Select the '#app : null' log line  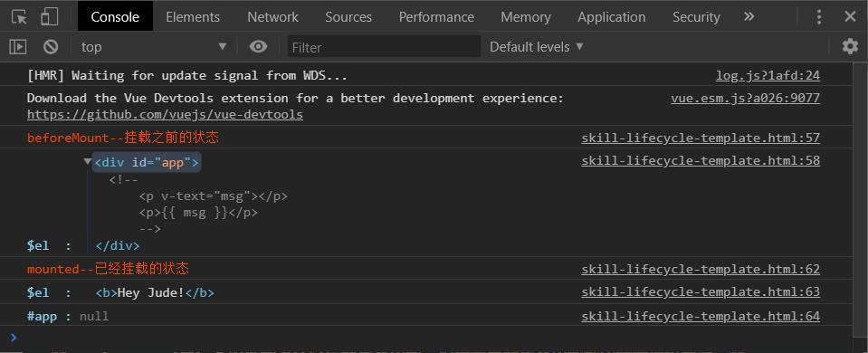[x=68, y=317]
